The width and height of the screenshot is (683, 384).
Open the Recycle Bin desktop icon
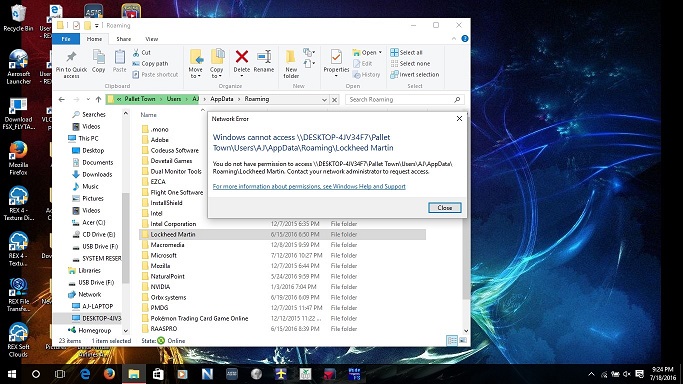tap(18, 18)
